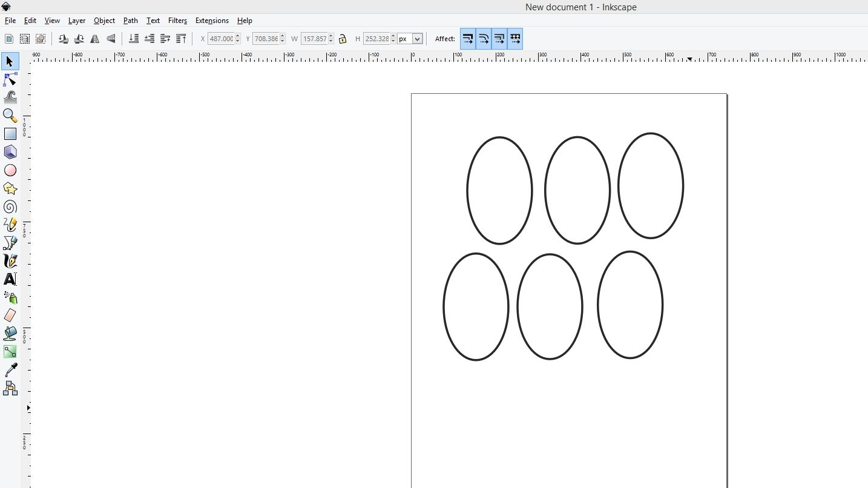This screenshot has height=488, width=868.
Task: Activate the Spiral tool
Action: click(10, 206)
